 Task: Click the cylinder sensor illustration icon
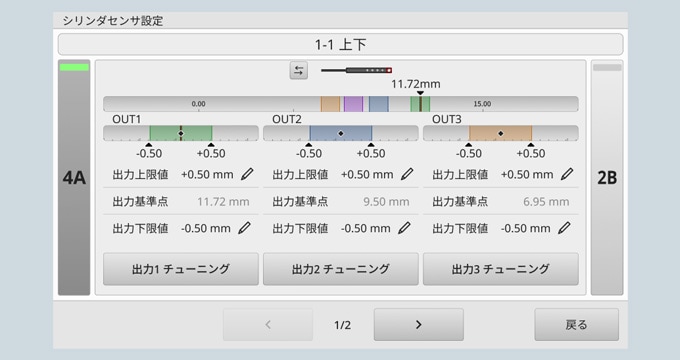click(356, 70)
